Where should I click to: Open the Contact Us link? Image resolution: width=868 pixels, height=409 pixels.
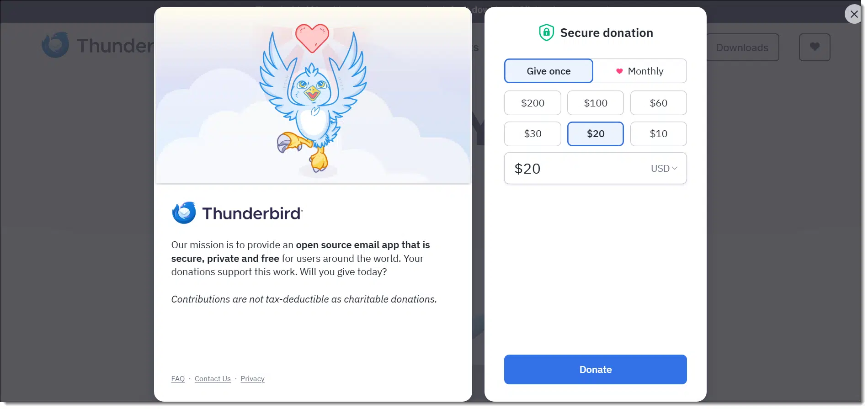point(213,379)
